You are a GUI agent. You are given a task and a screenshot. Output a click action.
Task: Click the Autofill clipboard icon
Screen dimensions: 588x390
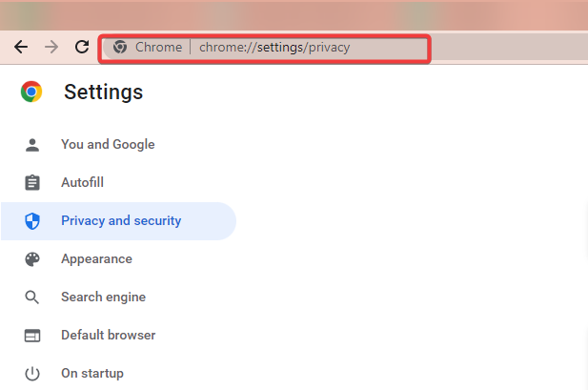tap(32, 182)
